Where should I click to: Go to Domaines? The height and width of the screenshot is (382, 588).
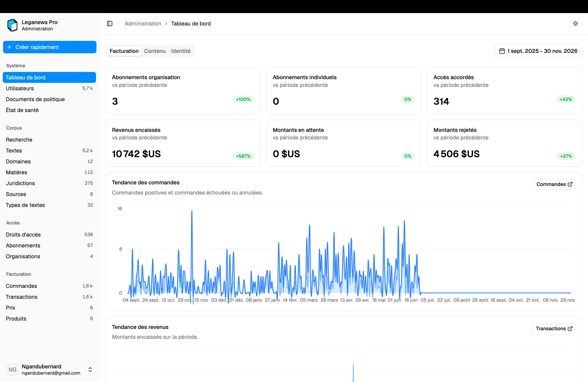(x=49, y=161)
